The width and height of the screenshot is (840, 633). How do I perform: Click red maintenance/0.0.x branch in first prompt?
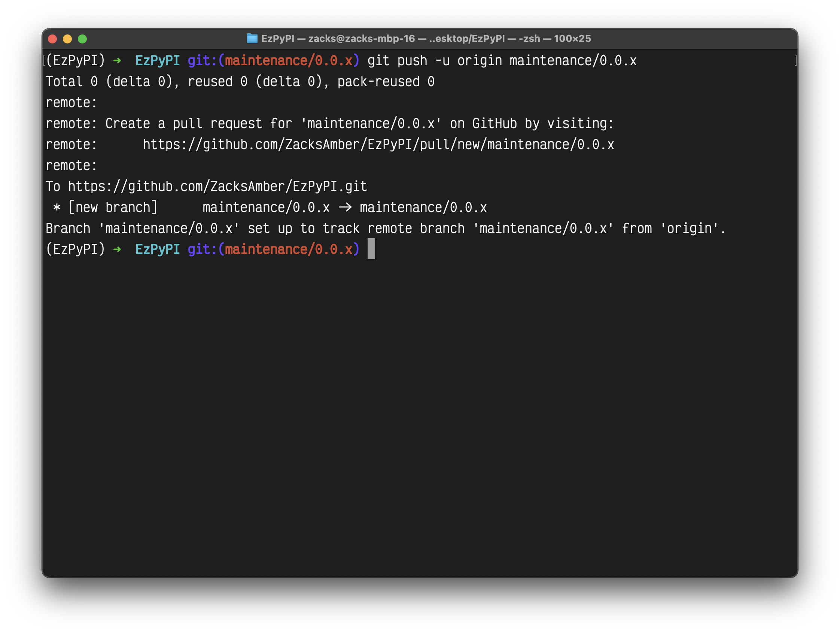[289, 61]
